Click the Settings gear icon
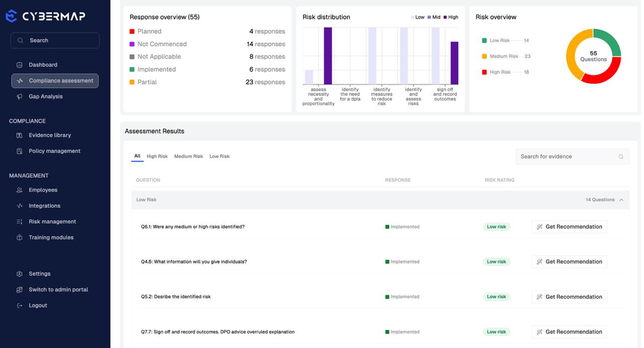644x348 pixels. click(x=20, y=274)
